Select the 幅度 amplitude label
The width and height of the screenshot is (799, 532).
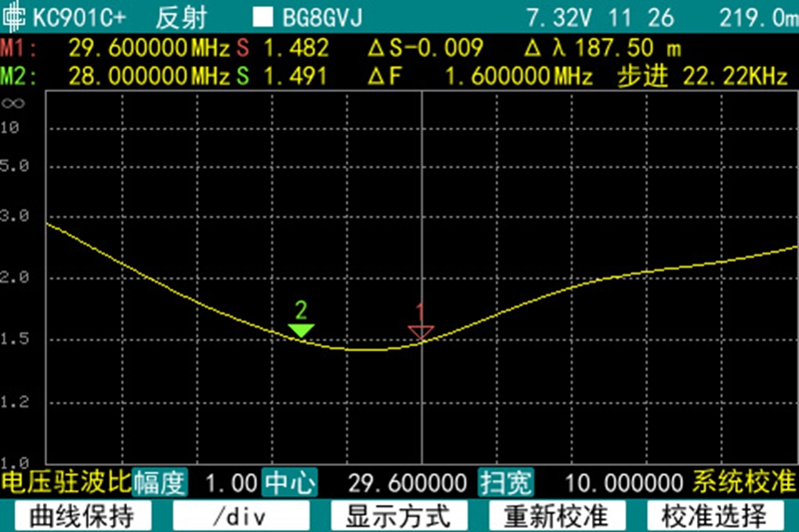160,483
